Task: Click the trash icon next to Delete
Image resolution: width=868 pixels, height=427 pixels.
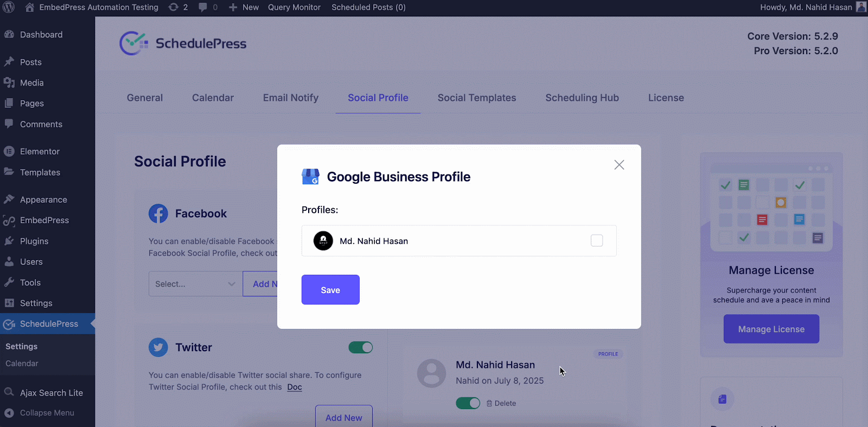Action: click(489, 403)
